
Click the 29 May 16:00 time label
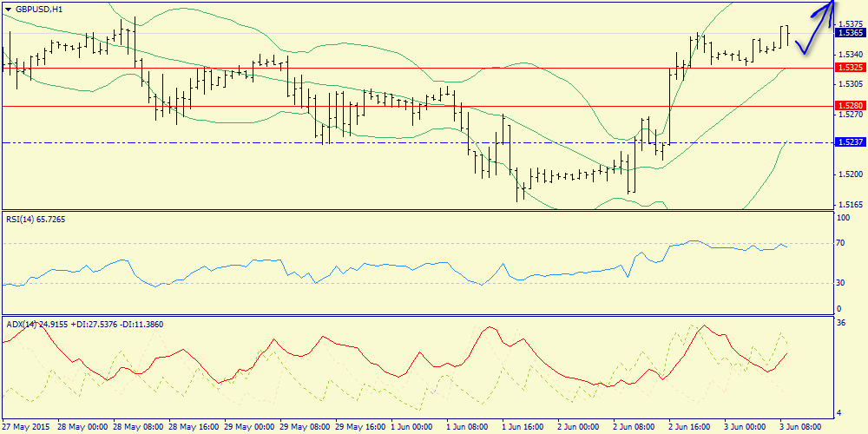pos(359,427)
